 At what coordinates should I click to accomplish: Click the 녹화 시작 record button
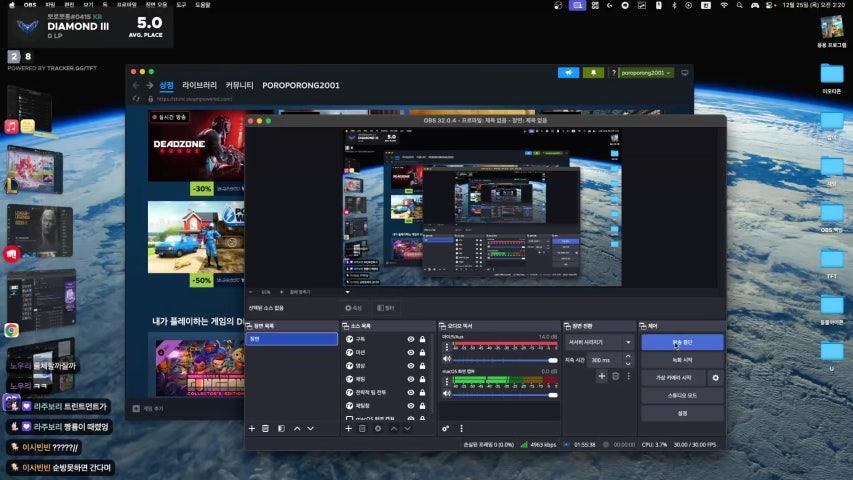[x=681, y=360]
